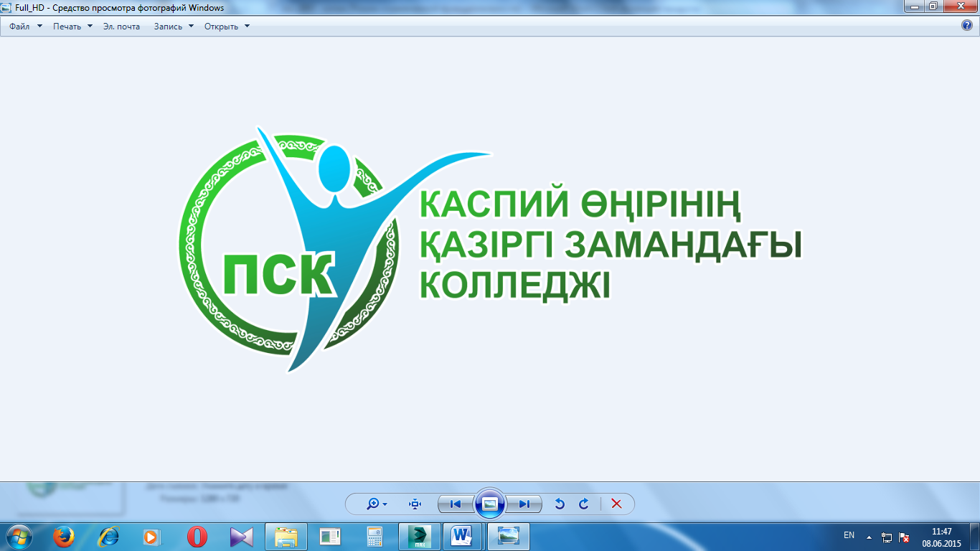This screenshot has height=551, width=980.
Task: Launch Firefox from the taskbar
Action: 64,537
